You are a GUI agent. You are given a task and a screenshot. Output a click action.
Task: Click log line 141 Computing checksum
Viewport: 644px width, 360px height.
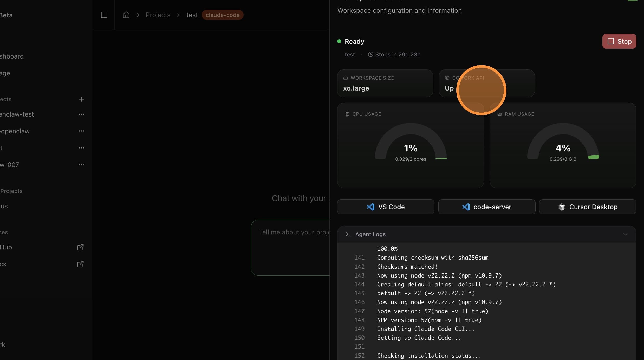[433, 258]
